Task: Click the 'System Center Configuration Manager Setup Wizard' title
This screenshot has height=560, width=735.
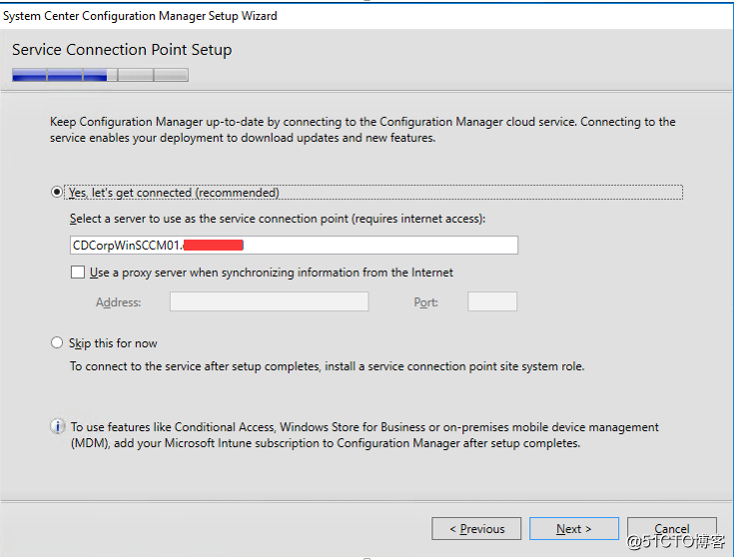Action: (x=140, y=16)
